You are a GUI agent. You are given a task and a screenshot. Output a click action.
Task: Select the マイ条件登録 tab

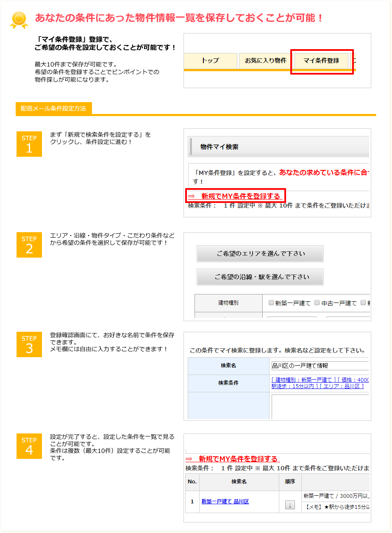[x=321, y=61]
